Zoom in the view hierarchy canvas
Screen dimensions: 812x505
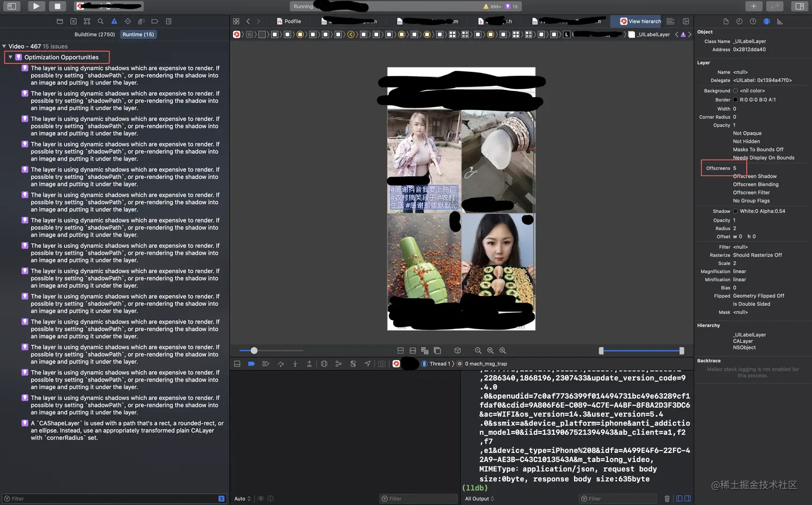[x=503, y=350]
